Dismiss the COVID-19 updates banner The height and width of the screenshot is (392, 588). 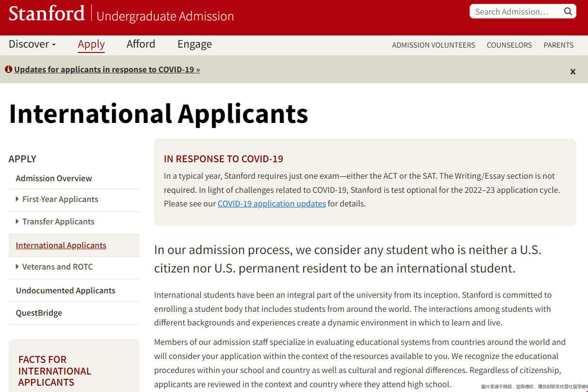(x=572, y=71)
